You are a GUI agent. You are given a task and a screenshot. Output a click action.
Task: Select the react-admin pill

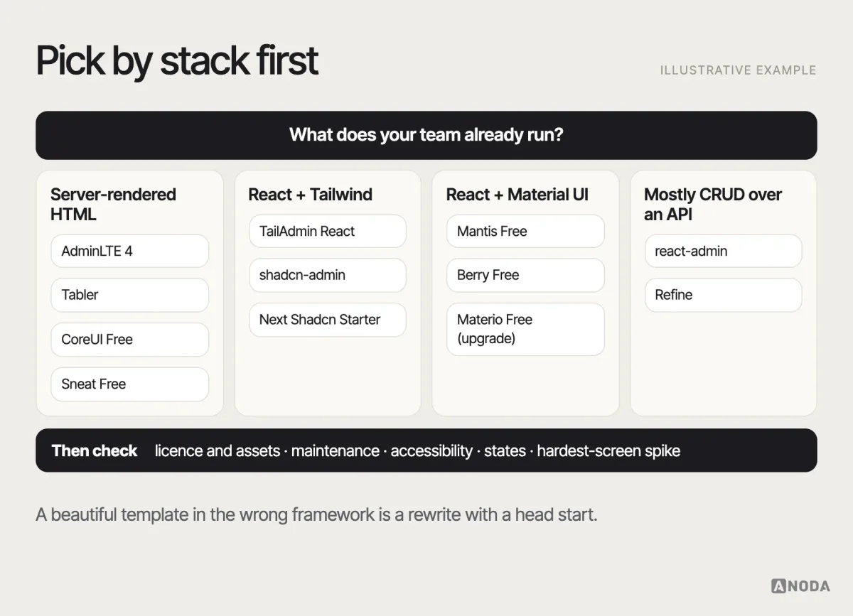click(724, 251)
